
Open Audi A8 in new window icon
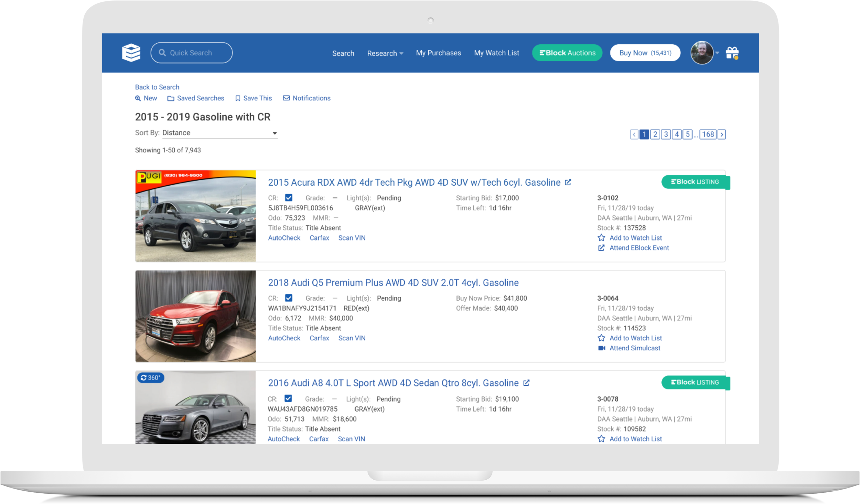[x=526, y=383]
